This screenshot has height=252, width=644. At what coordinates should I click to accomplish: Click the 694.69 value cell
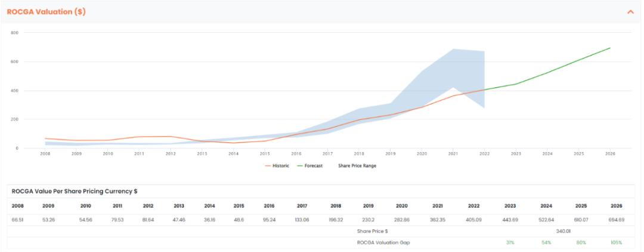point(616,220)
